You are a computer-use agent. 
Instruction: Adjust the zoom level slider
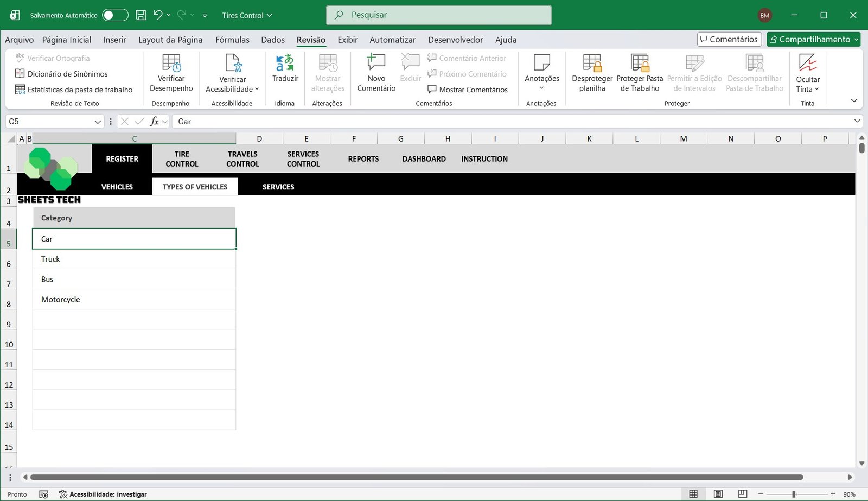click(x=794, y=494)
